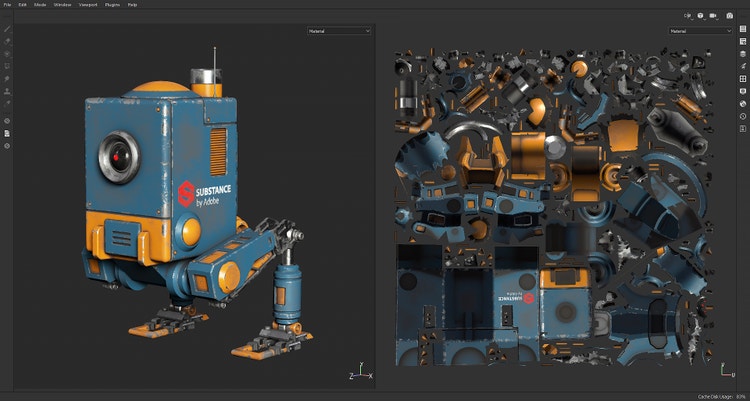The height and width of the screenshot is (401, 750).
Task: Open the File menu
Action: coord(7,5)
